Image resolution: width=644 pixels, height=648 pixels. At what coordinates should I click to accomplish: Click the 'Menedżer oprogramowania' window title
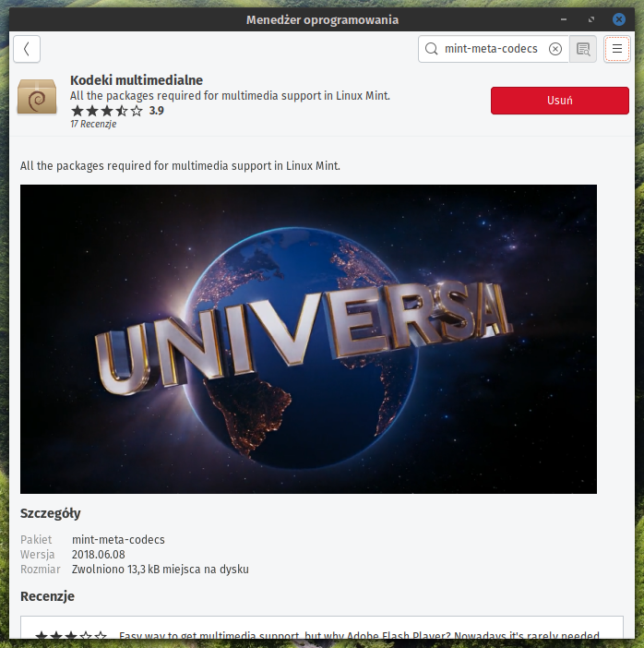click(322, 19)
